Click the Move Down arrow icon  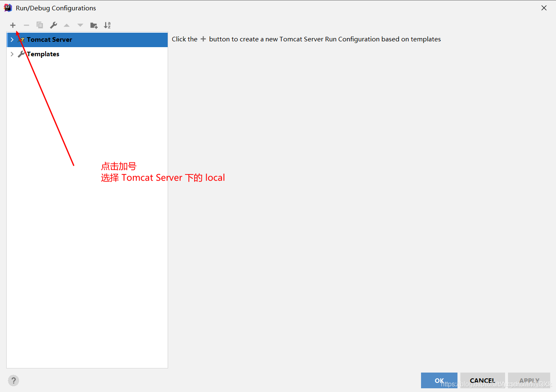80,25
